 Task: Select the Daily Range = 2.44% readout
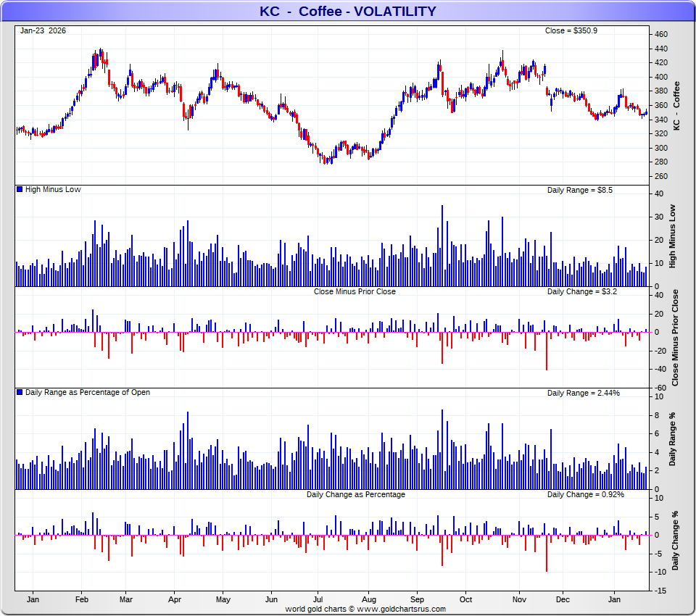click(583, 393)
